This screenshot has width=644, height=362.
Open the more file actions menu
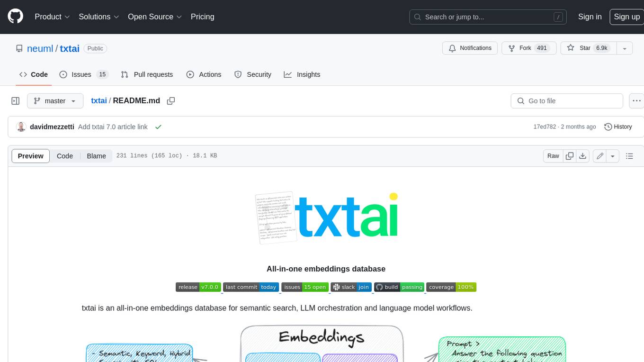[x=636, y=101]
